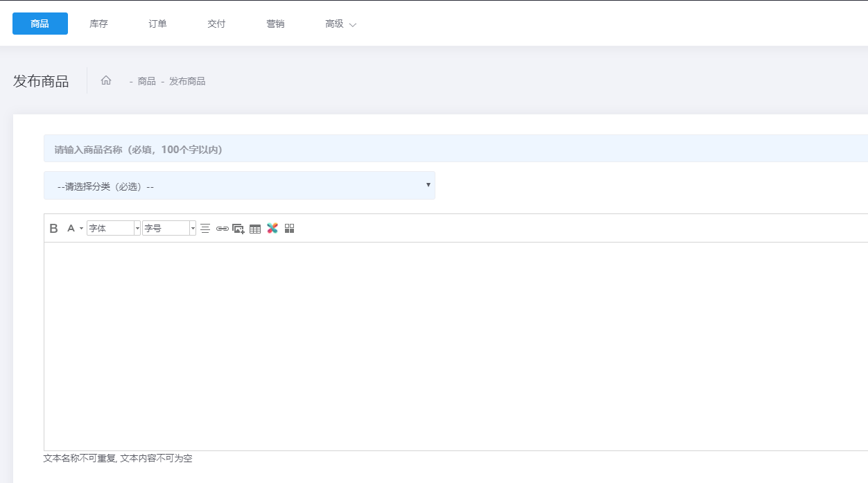
Task: Click the 商品 button in navigation
Action: point(40,24)
